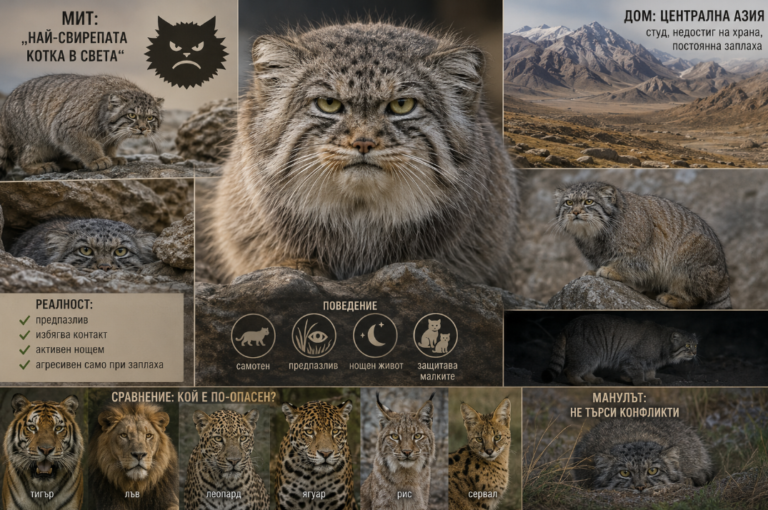768x510 pixels.
Task: Select the tiger photo labeled 'тигър'
Action: tap(44, 449)
